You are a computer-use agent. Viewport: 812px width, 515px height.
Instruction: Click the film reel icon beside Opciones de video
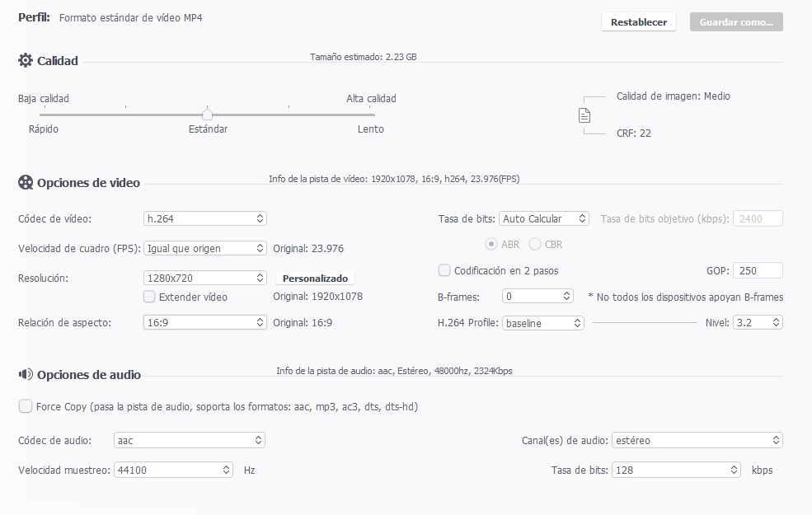26,182
